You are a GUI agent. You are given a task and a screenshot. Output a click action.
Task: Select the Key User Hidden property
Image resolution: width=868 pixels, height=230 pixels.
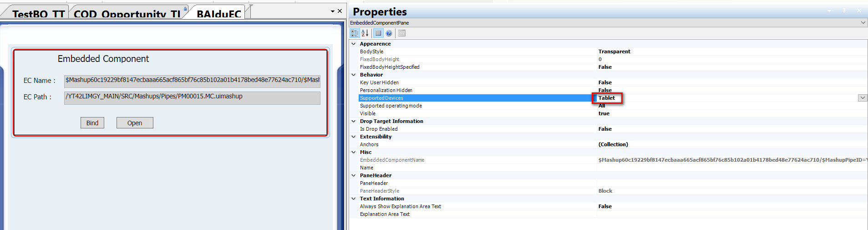click(x=379, y=82)
